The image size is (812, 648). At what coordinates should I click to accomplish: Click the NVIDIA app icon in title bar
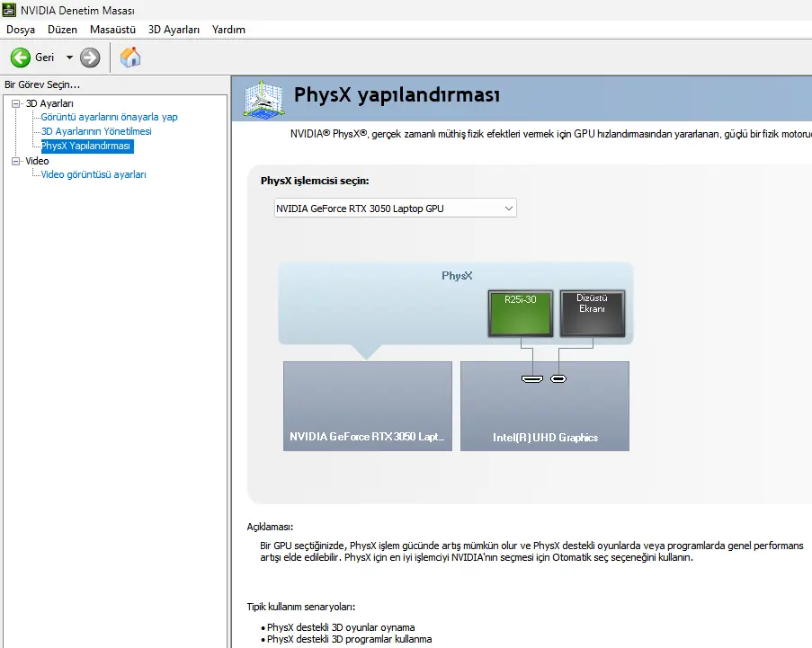click(x=9, y=9)
